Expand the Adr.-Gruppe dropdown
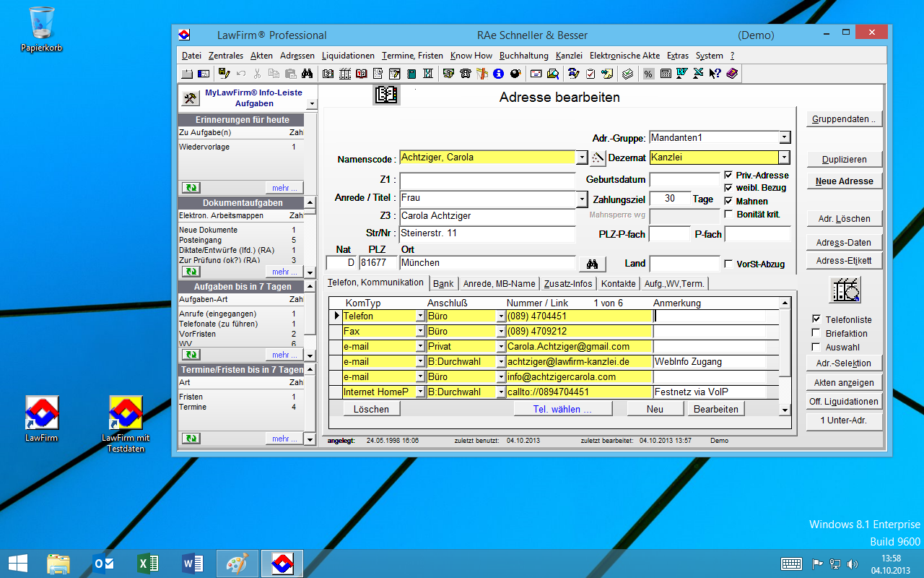The image size is (924, 578). (785, 137)
